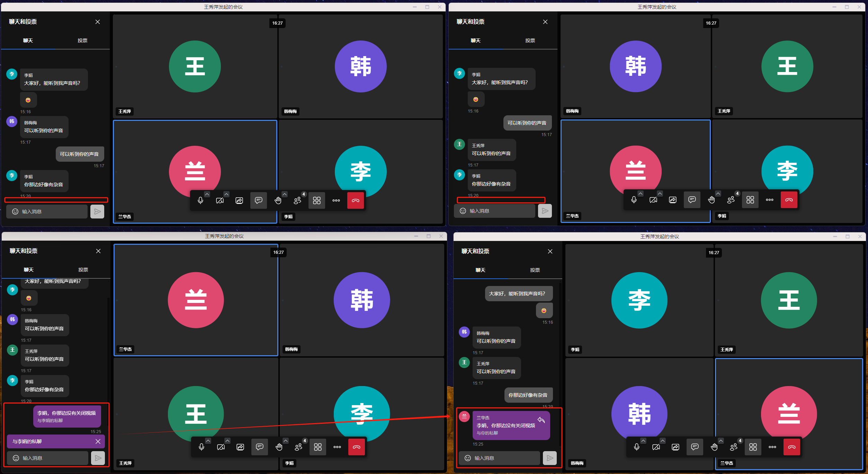Dismiss the 与李娟的私聊 private chat tag
The width and height of the screenshot is (868, 474).
[98, 441]
